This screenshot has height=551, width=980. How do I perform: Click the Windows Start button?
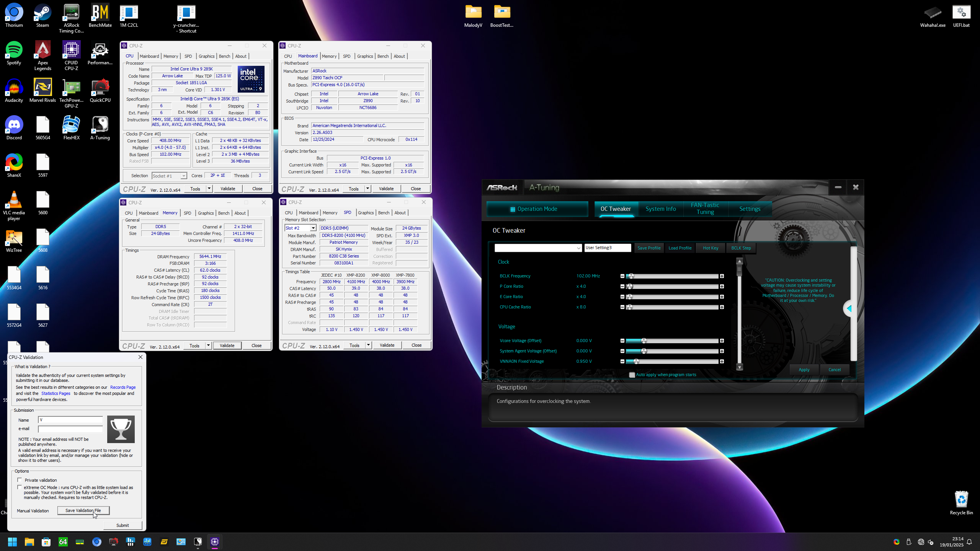coord(12,542)
